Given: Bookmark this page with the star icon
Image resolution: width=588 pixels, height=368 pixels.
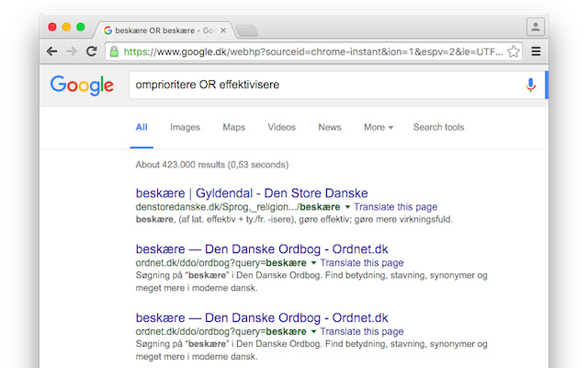Looking at the screenshot, I should click(x=514, y=52).
